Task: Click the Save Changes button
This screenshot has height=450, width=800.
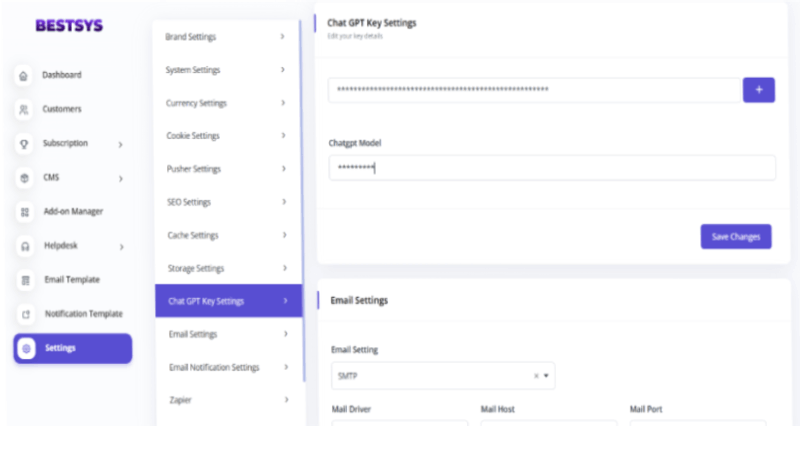Action: pyautogui.click(x=735, y=237)
